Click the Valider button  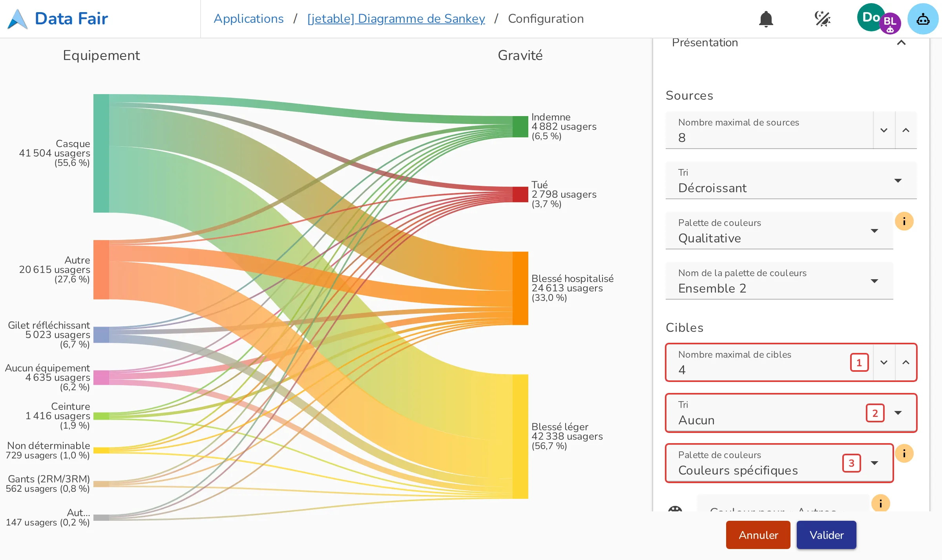click(x=827, y=535)
